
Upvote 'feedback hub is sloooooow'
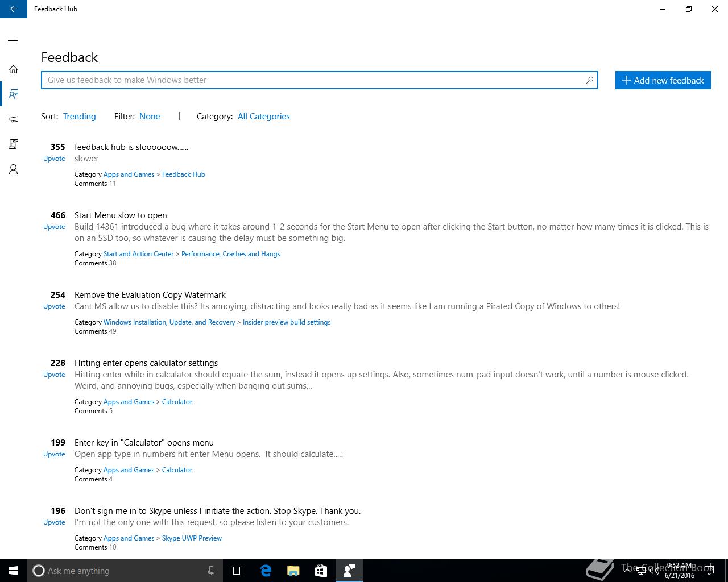tap(54, 159)
